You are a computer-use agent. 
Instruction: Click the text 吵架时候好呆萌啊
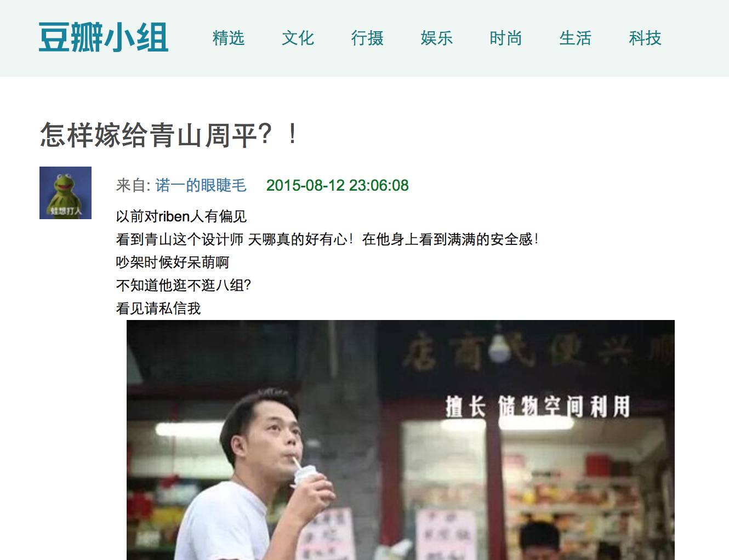(173, 262)
